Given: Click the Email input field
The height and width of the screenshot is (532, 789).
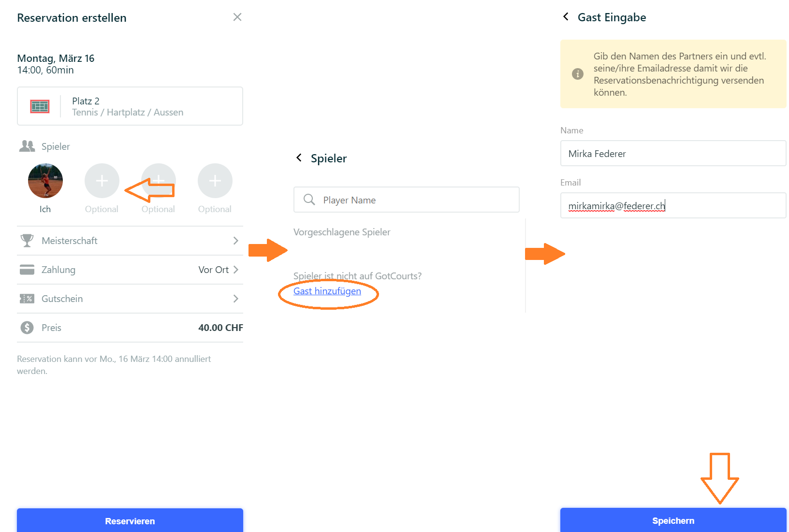Looking at the screenshot, I should coord(673,205).
